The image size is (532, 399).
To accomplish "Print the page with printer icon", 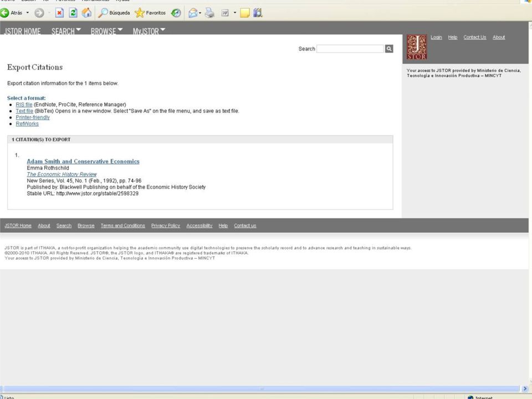I will point(209,13).
